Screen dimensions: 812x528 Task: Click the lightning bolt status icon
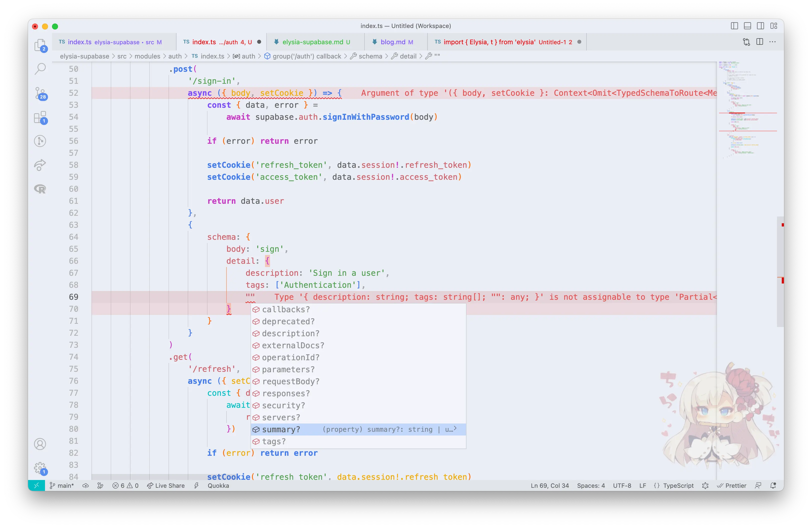[x=196, y=485]
